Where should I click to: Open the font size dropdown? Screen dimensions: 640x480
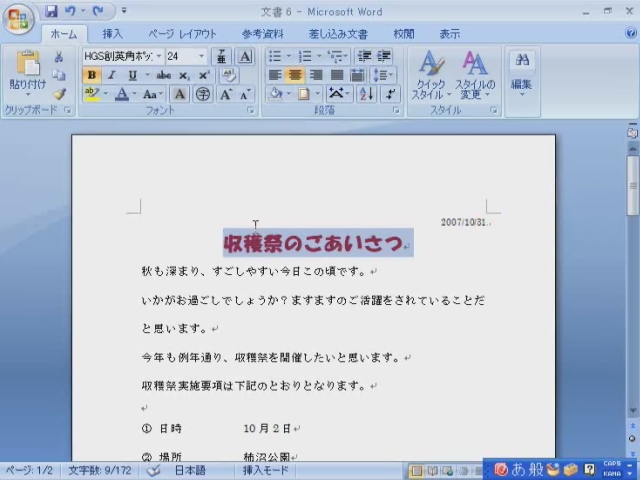coord(202,57)
